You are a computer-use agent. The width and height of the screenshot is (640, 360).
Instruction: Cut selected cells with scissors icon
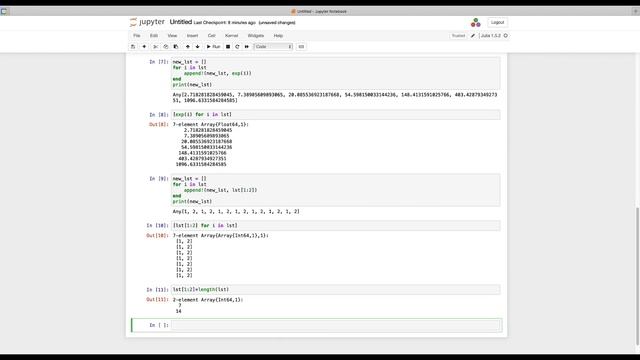click(x=156, y=47)
